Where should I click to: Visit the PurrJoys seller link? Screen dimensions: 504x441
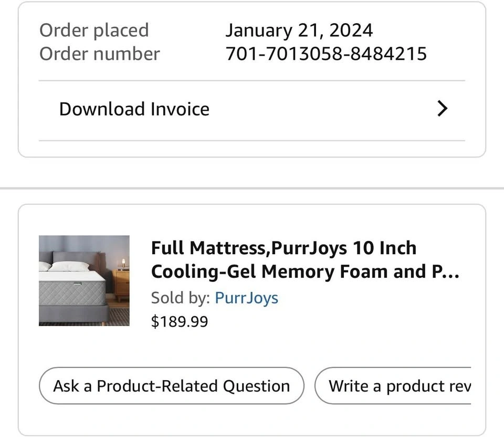[246, 298]
